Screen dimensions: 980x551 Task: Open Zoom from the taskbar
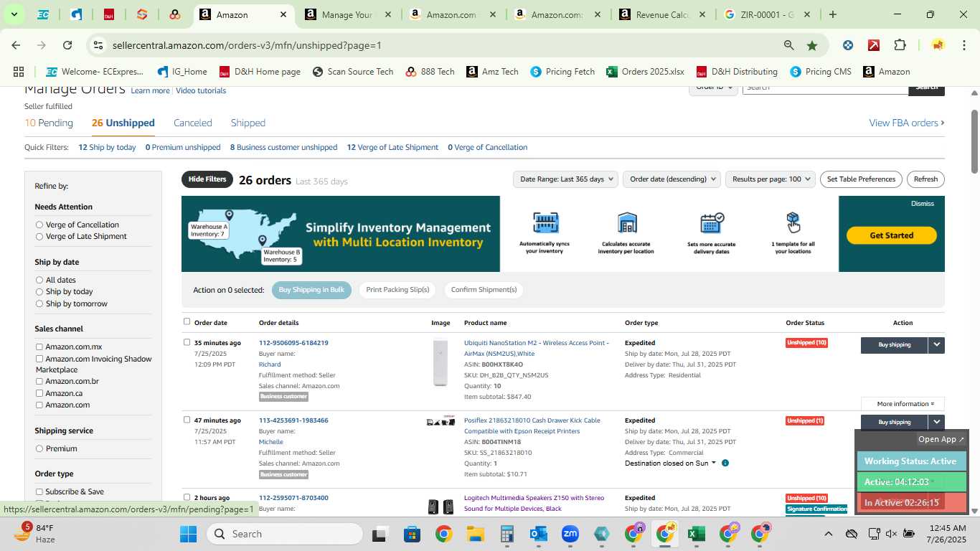570,534
